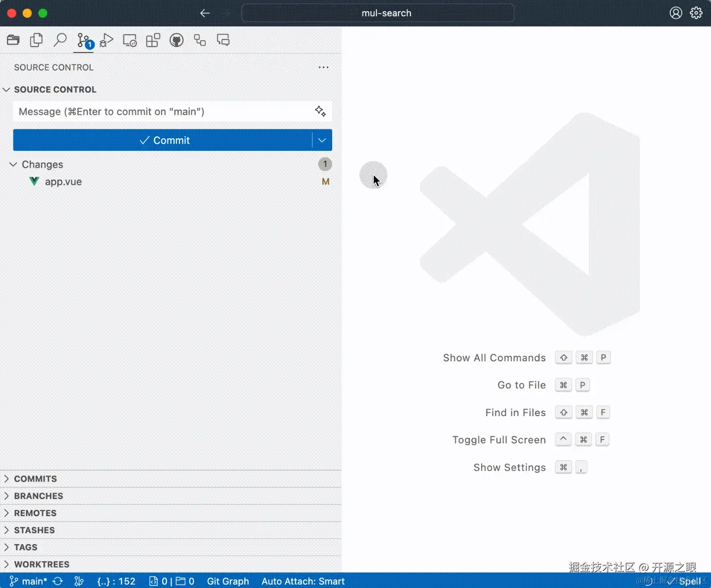The image size is (711, 588).
Task: Click Find in Files text
Action: pyautogui.click(x=515, y=412)
